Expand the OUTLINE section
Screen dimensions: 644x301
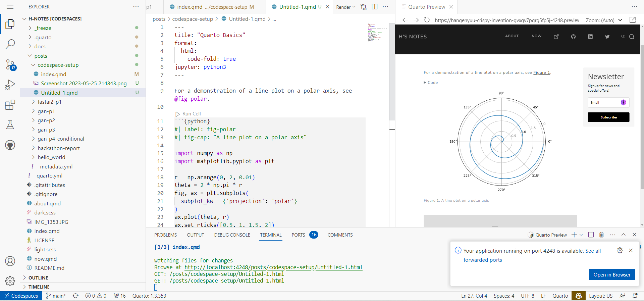[38, 278]
